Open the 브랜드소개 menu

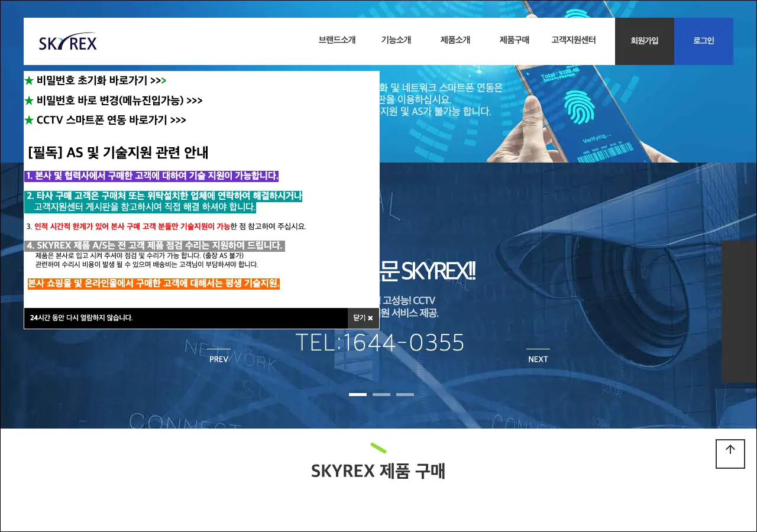[337, 40]
